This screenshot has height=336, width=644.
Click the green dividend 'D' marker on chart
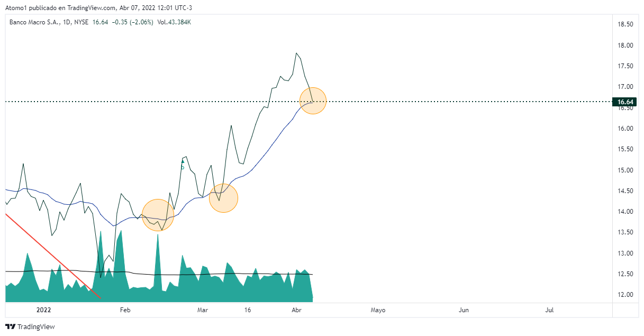(183, 165)
